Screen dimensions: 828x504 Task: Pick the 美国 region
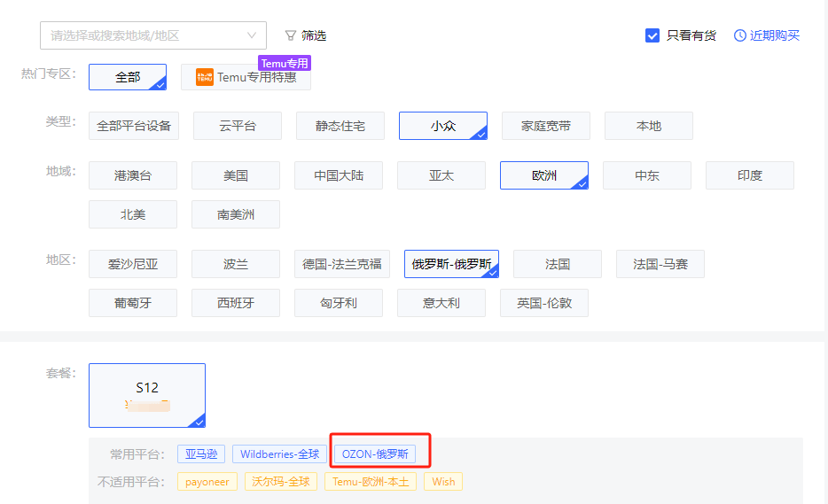236,175
